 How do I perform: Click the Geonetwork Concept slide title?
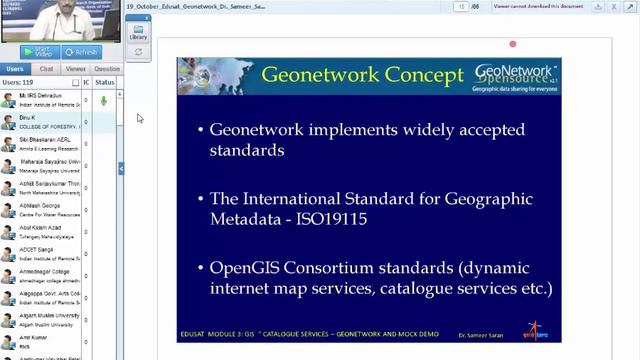(x=362, y=75)
